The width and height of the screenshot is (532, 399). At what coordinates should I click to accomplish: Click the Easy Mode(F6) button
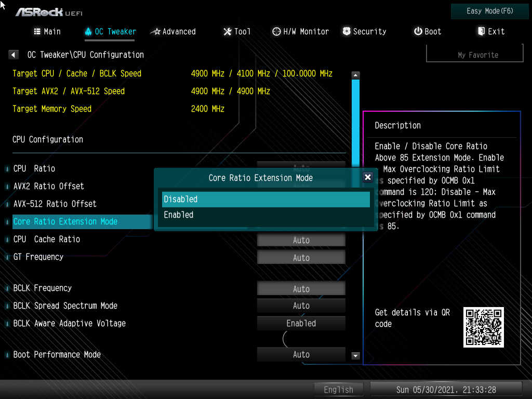(489, 11)
